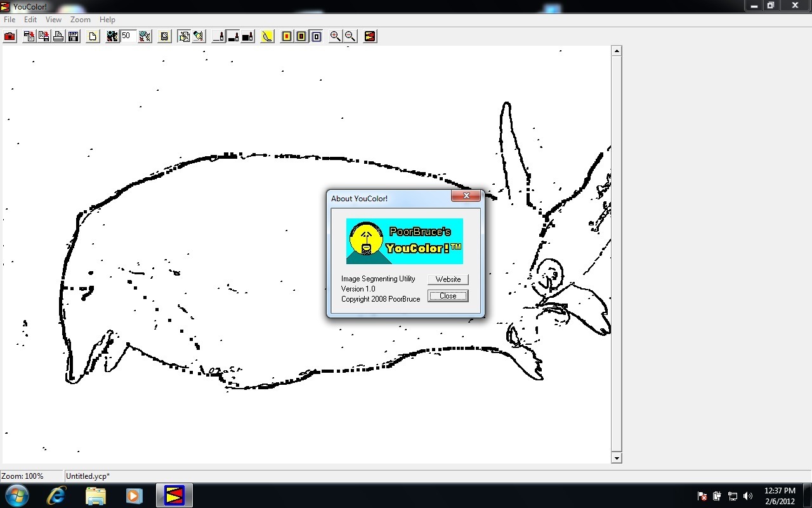812x508 pixels.
Task: Click the Image Segmenting Utility text
Action: click(x=378, y=279)
